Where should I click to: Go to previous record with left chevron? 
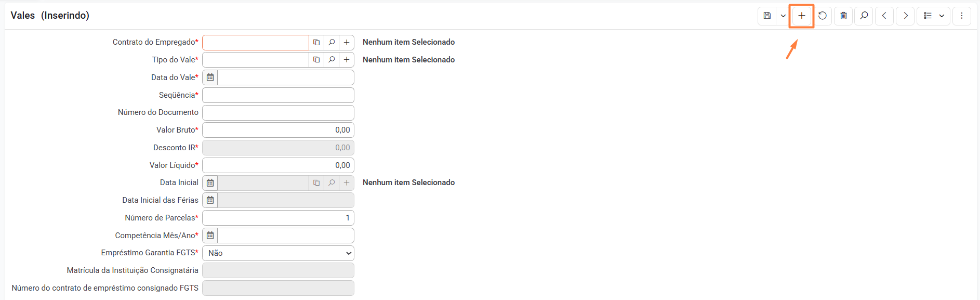tap(884, 16)
